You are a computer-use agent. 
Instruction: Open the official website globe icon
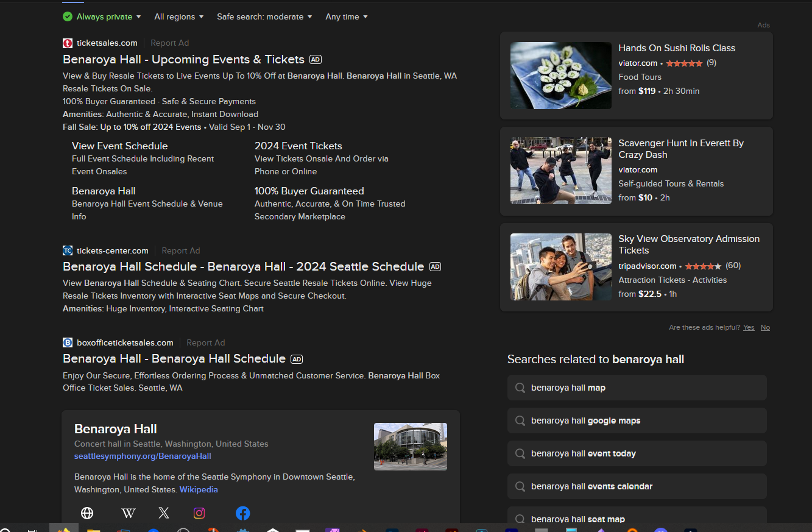[87, 513]
